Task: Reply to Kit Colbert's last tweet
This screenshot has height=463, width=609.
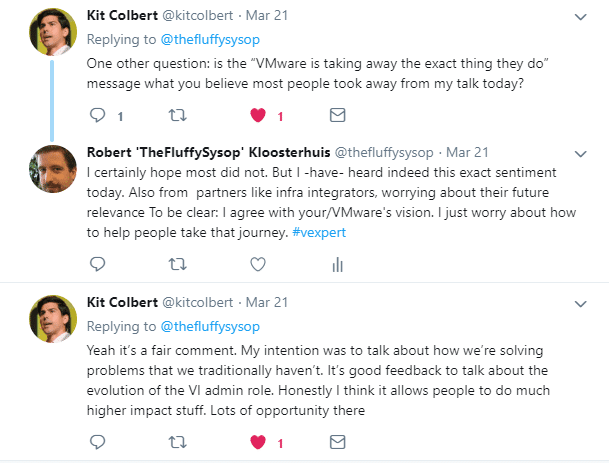Action: (98, 441)
